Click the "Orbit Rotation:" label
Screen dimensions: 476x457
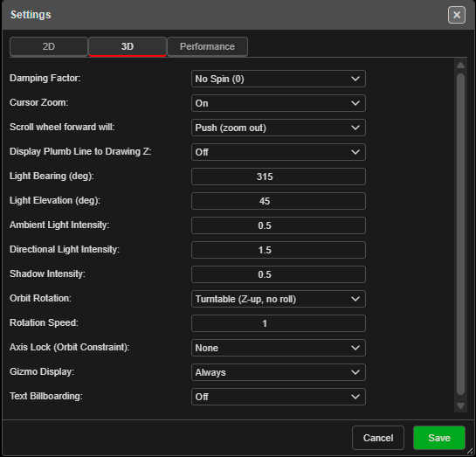pyautogui.click(x=40, y=298)
